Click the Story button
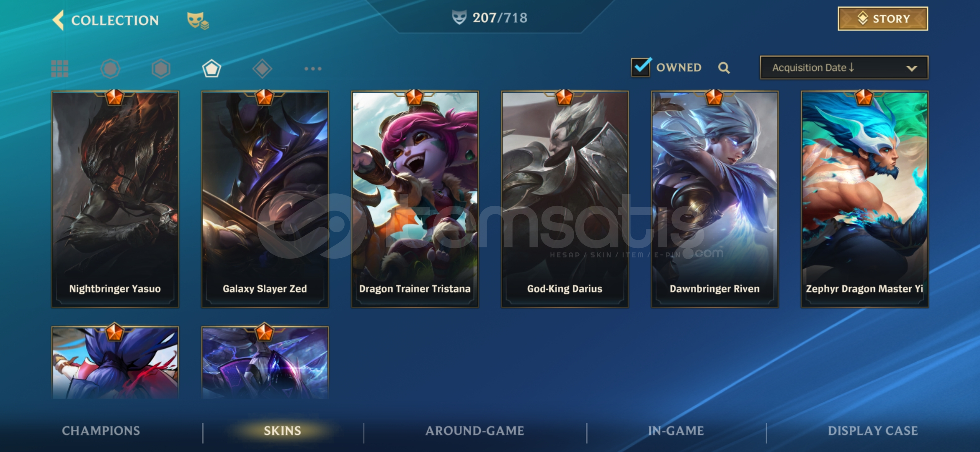 coord(883,18)
